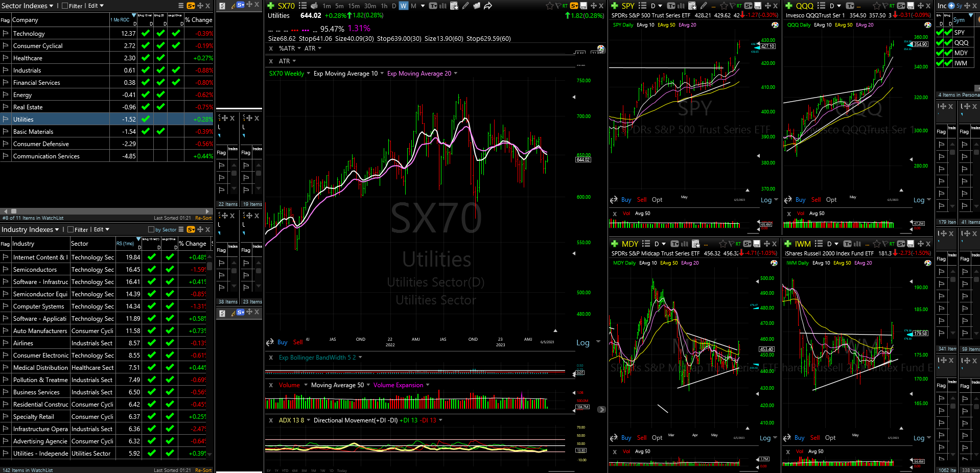
Task: Click the Log scale toggle under SX70 chart
Action: (x=583, y=343)
